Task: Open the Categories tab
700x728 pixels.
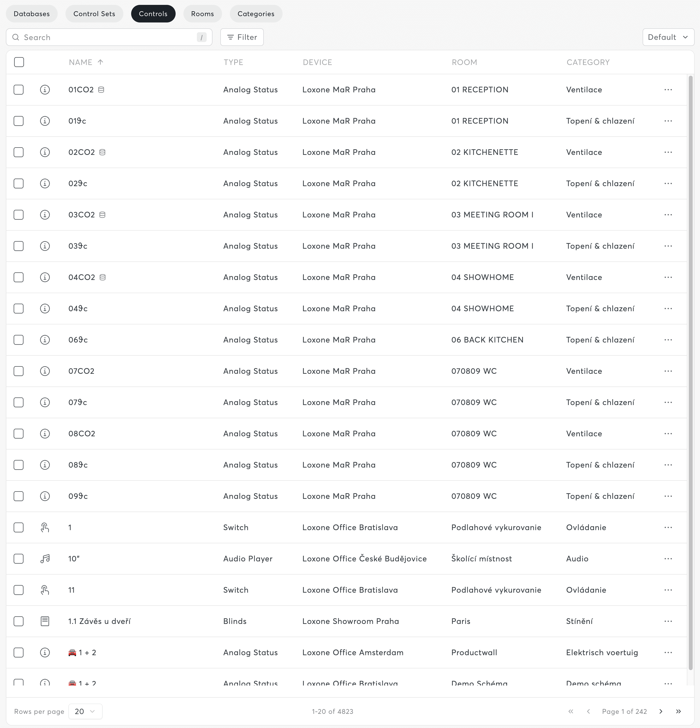Action: (x=256, y=14)
